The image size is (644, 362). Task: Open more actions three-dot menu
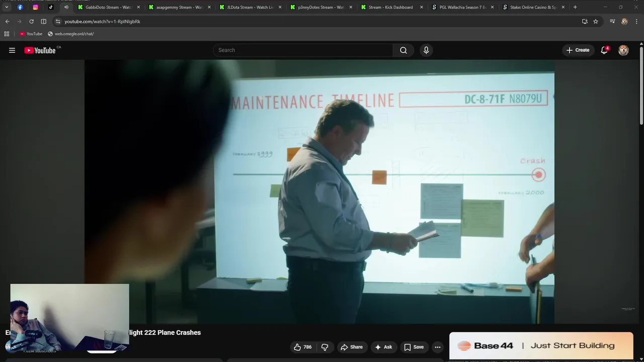pyautogui.click(x=438, y=347)
